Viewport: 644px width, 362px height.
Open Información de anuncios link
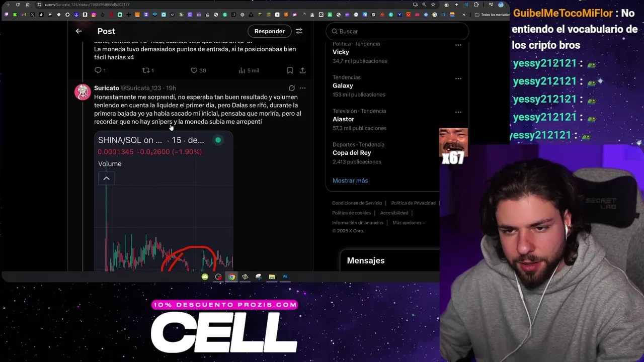tap(358, 223)
